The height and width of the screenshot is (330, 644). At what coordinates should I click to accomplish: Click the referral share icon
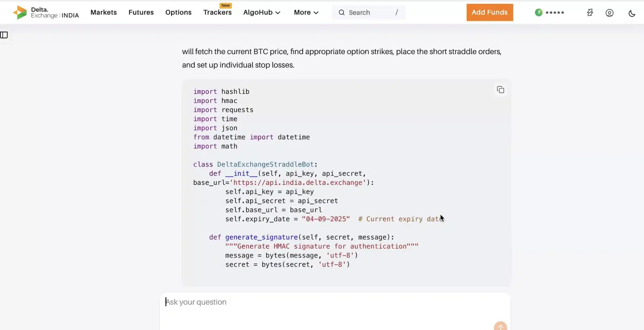[x=590, y=13]
